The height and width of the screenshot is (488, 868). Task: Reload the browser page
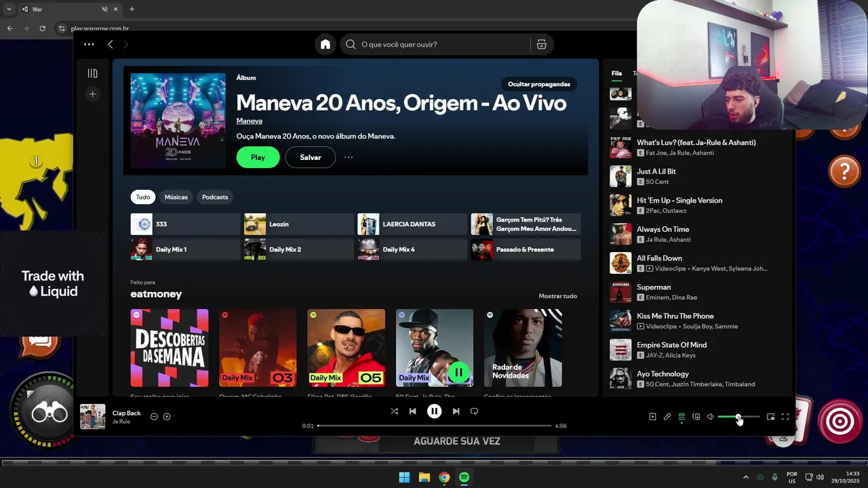[x=42, y=28]
